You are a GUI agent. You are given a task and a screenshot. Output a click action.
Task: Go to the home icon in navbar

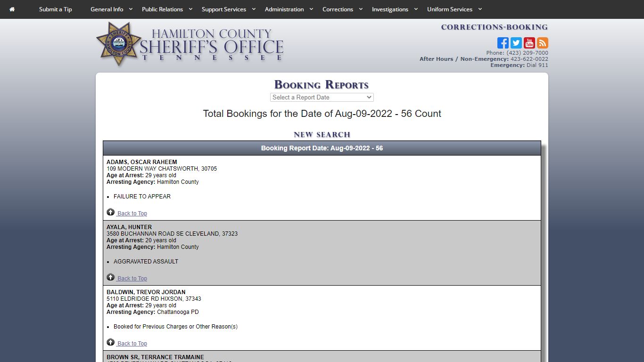pyautogui.click(x=12, y=9)
